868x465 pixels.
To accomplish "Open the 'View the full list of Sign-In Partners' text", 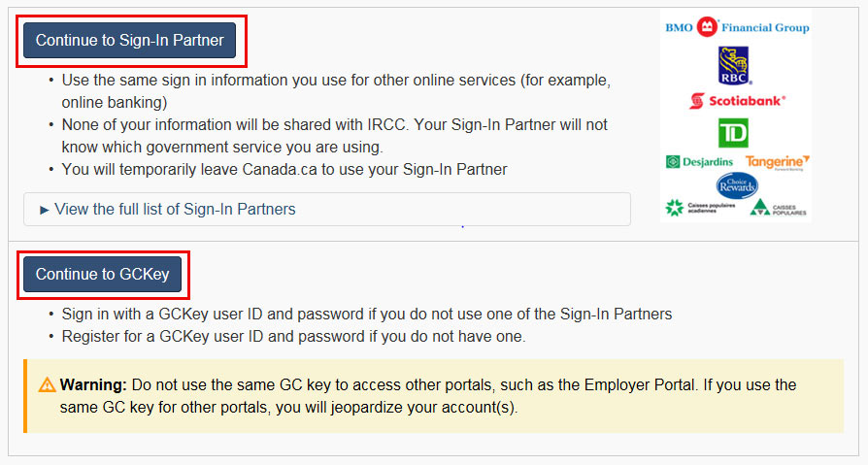I will click(175, 210).
